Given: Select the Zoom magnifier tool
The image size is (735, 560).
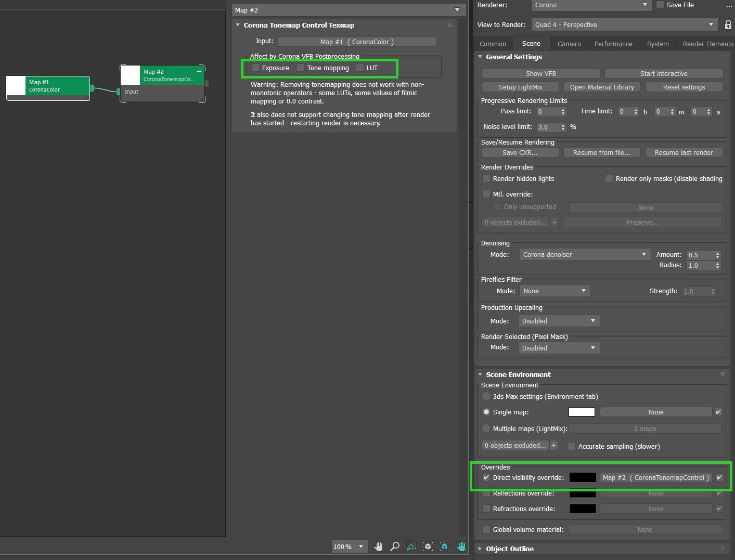Looking at the screenshot, I should point(395,546).
